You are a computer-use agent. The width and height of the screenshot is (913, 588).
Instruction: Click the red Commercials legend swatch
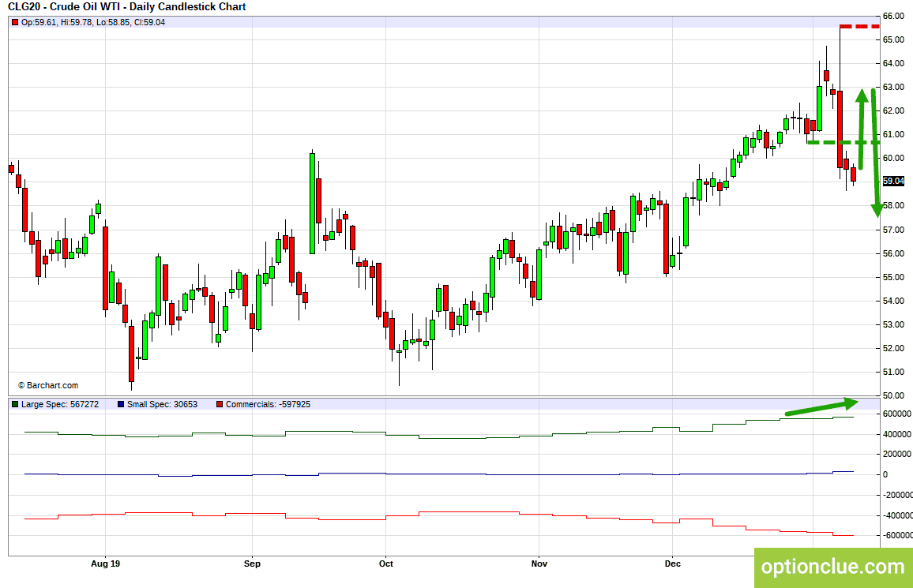(x=219, y=404)
